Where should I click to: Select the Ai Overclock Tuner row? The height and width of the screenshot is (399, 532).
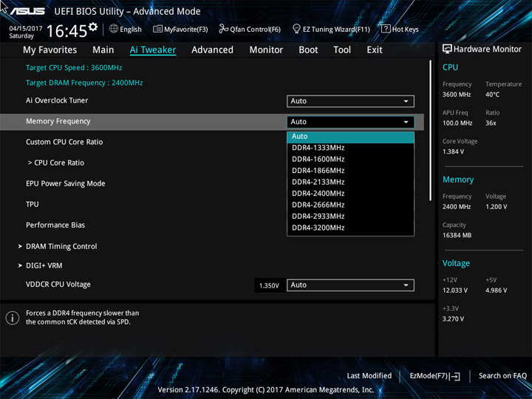pos(212,100)
